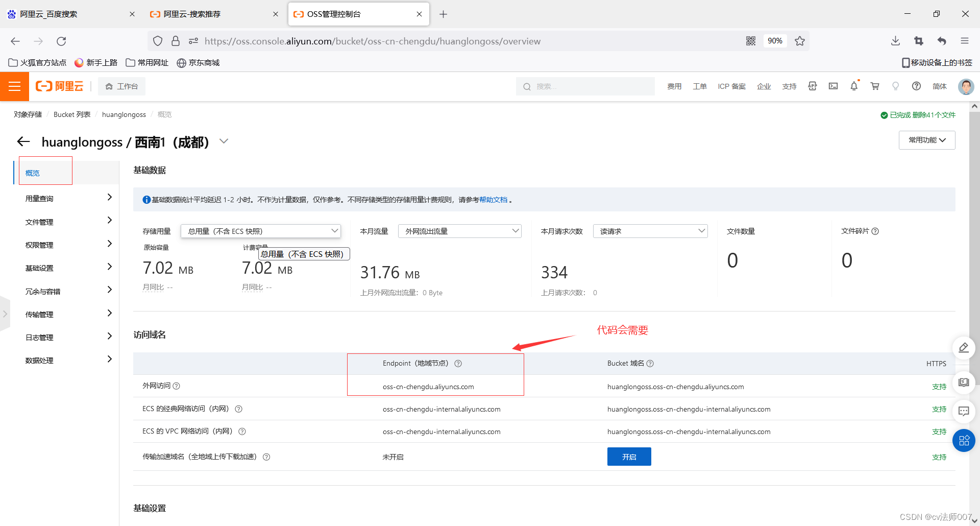Click the floating edit pencil button
980x526 pixels.
pyautogui.click(x=964, y=348)
